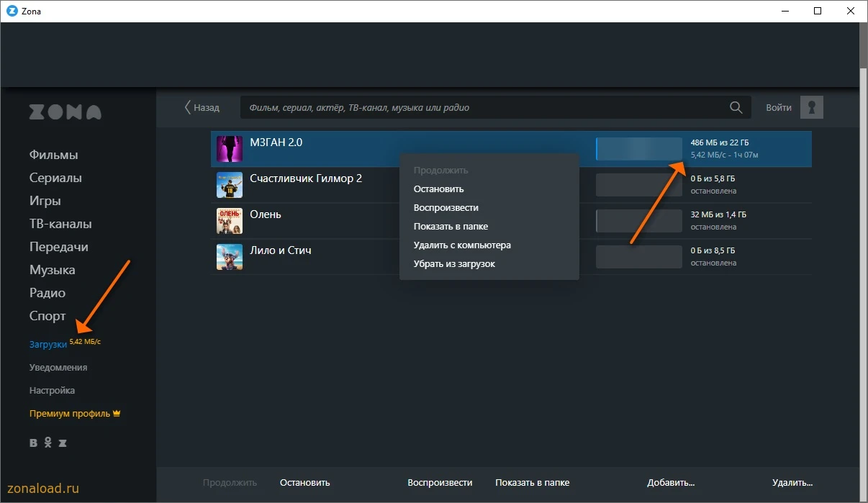Click the Лило и Стич progress bar

(638, 257)
